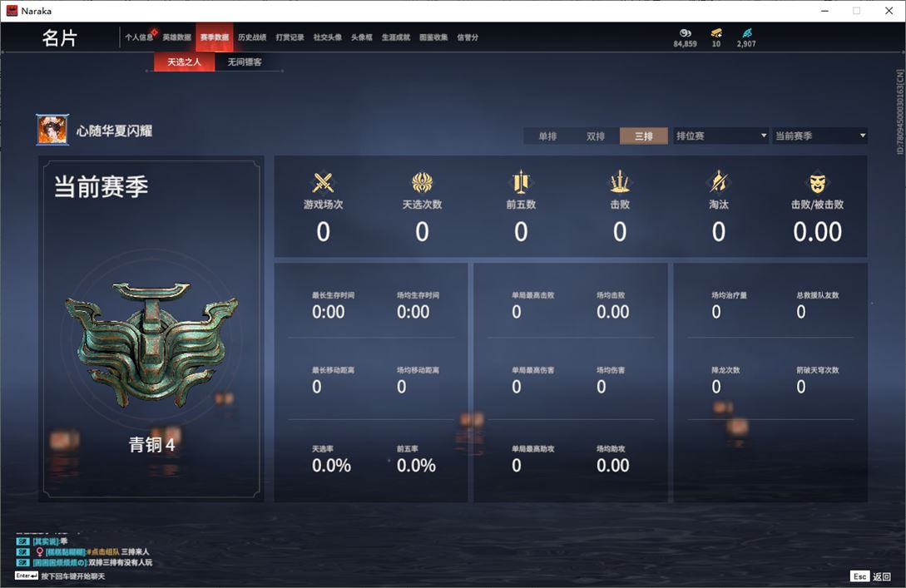Viewport: 906px width, 588px height.
Task: Click the 双排三排有没有人玩 chat message
Action: pyautogui.click(x=120, y=562)
